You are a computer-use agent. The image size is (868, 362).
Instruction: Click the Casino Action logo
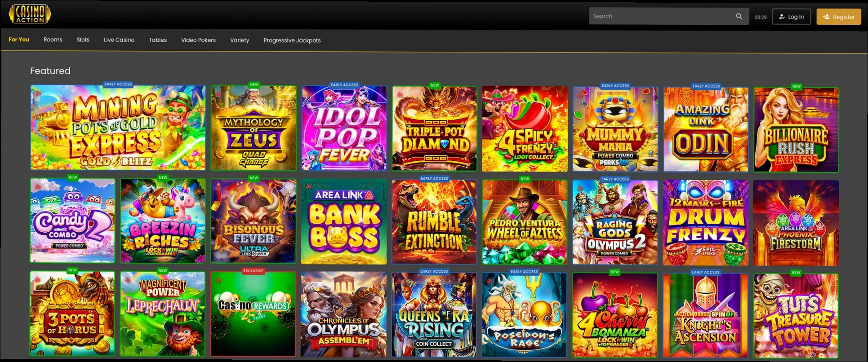tap(30, 14)
